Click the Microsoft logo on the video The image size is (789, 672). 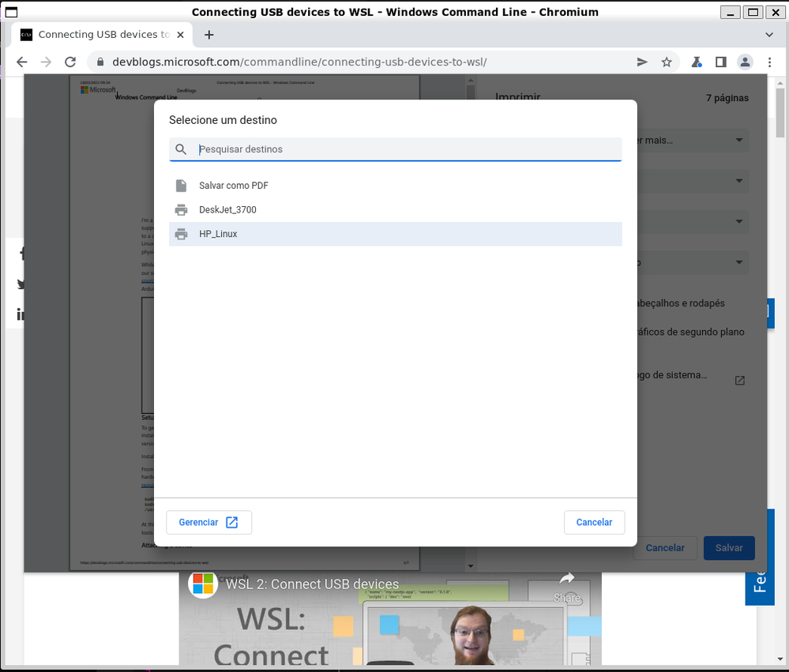coord(203,584)
